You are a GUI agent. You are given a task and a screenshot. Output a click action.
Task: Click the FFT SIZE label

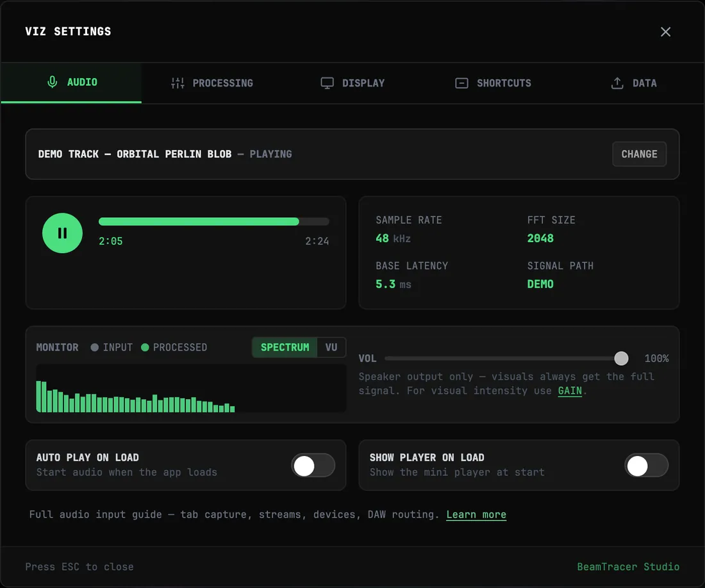[x=551, y=220]
